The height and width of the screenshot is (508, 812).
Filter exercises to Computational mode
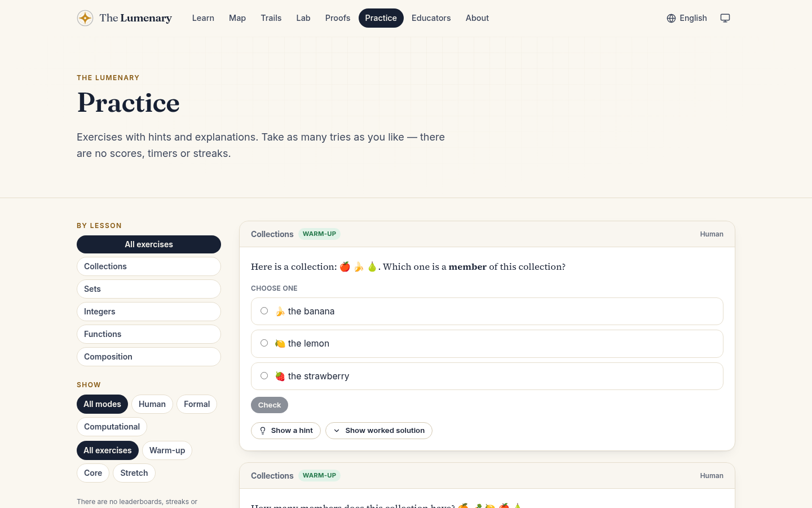[x=112, y=427]
